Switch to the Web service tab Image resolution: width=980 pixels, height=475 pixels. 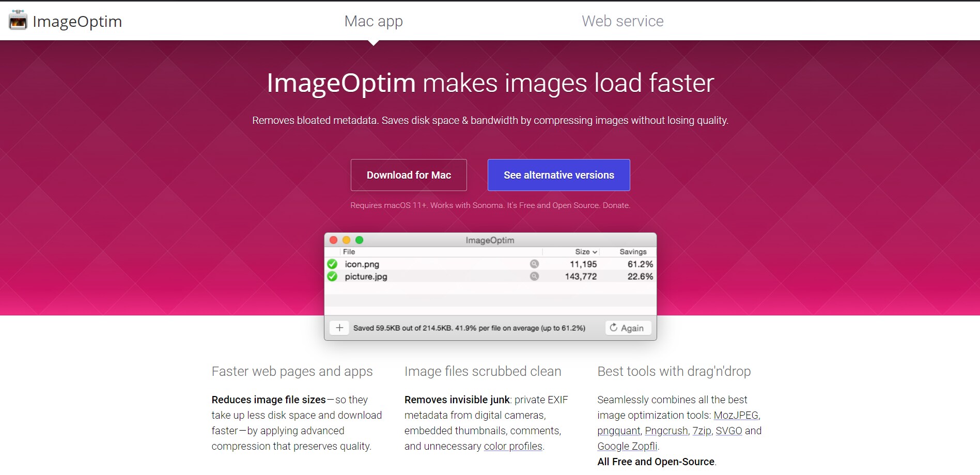pos(622,21)
